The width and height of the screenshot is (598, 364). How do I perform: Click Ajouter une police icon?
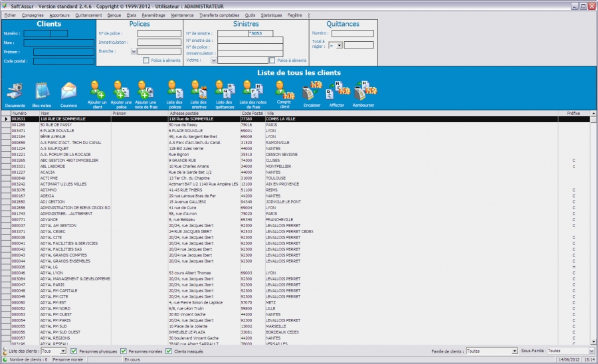pos(121,92)
